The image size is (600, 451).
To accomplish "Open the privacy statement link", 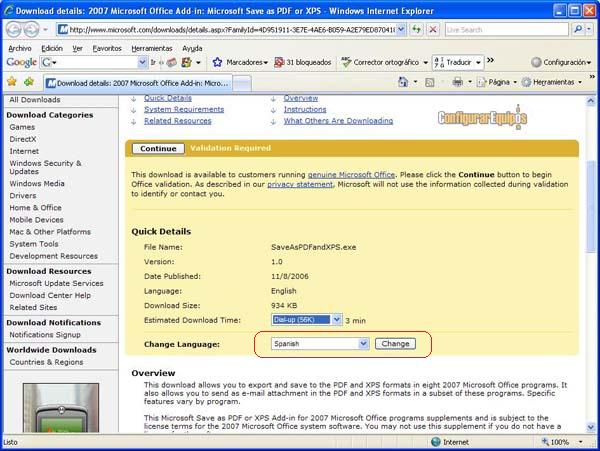I will [x=300, y=184].
